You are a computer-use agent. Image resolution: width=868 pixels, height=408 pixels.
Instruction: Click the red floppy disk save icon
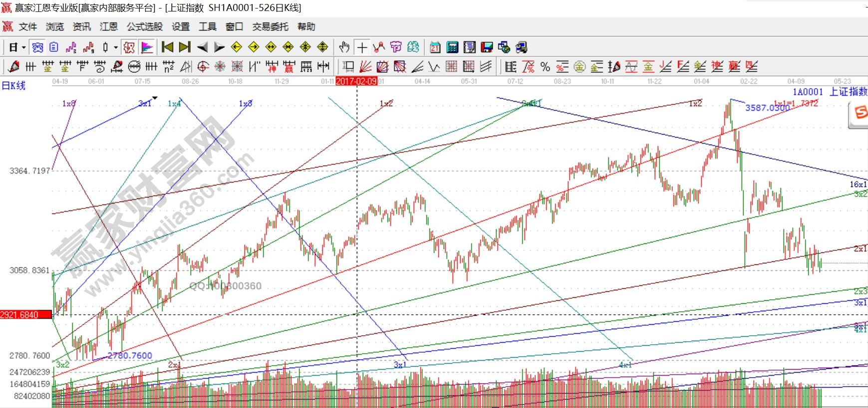487,47
